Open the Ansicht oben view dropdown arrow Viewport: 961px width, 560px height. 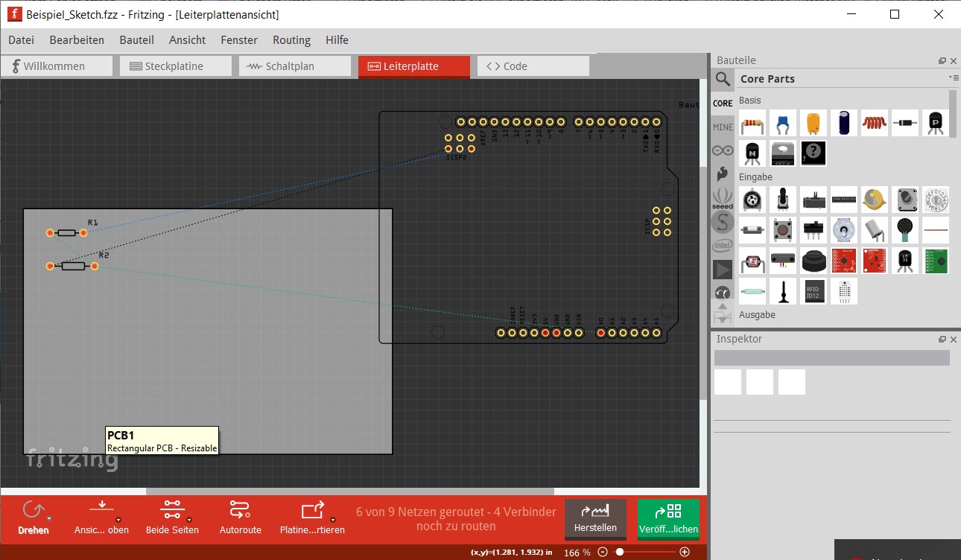(118, 520)
